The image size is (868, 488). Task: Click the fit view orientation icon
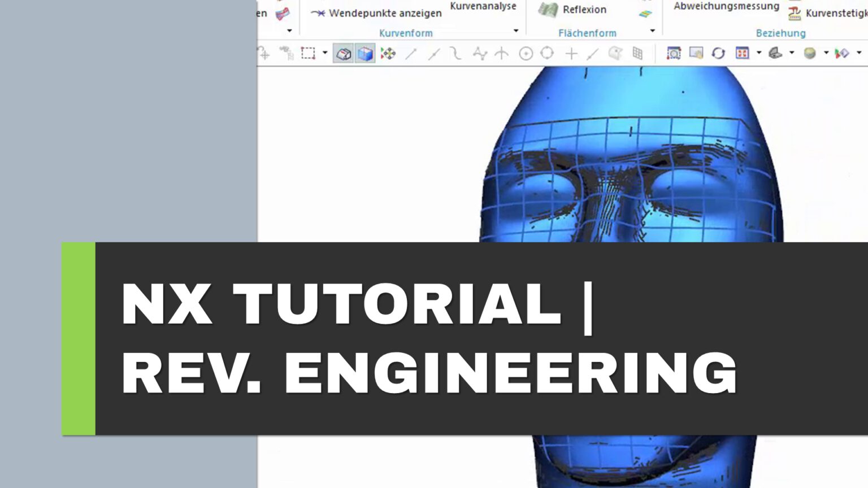pyautogui.click(x=743, y=53)
